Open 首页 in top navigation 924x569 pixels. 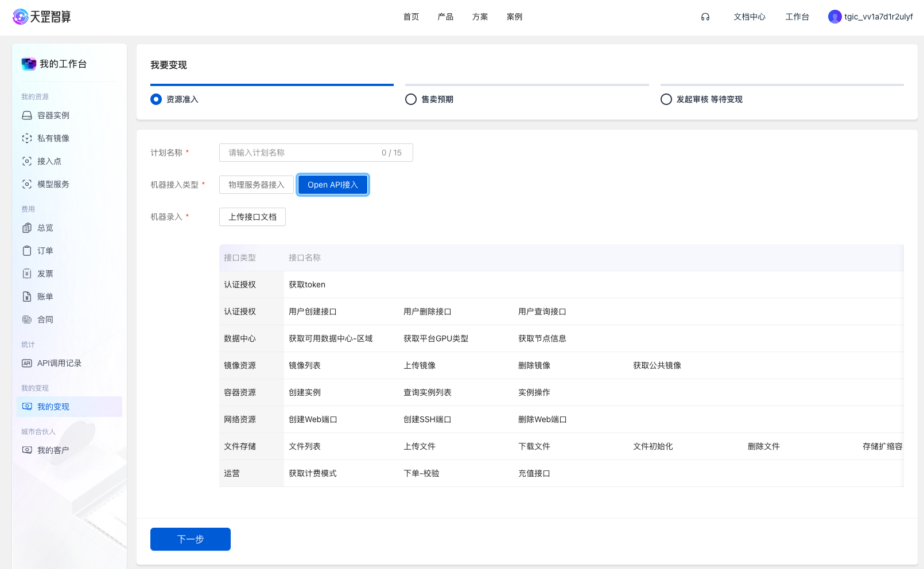(411, 17)
